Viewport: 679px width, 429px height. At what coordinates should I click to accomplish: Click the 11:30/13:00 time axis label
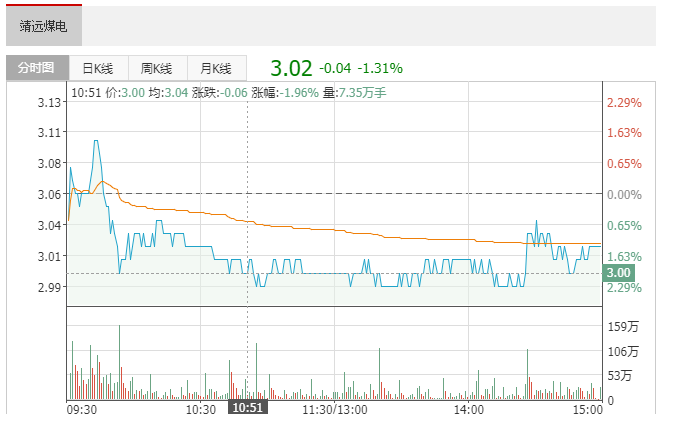click(x=335, y=409)
